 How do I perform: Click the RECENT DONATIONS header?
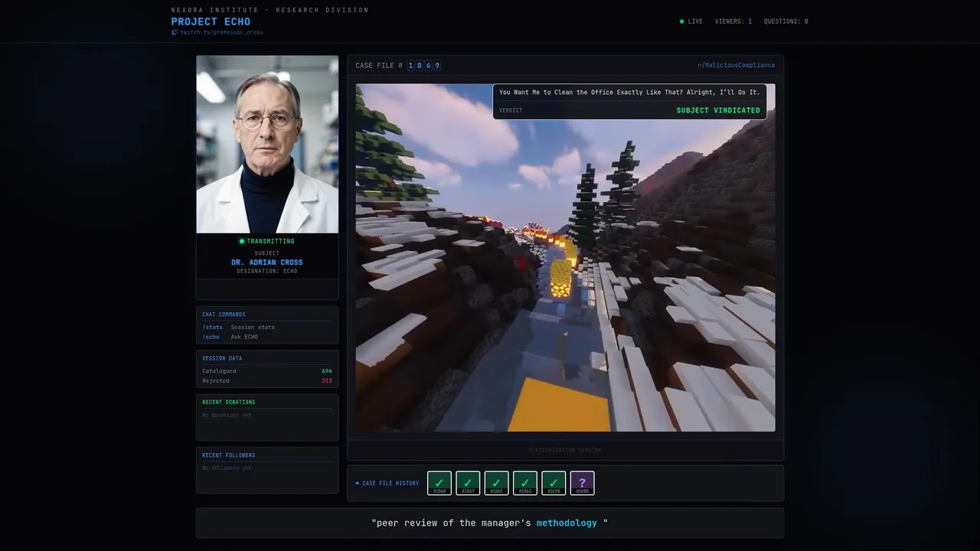(229, 402)
